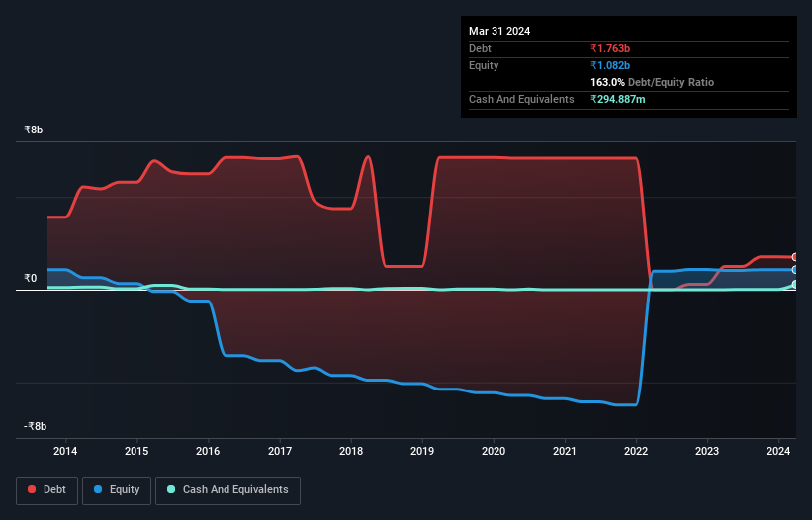Click the ₹0 y-axis label
This screenshot has height=520, width=812.
pos(31,279)
